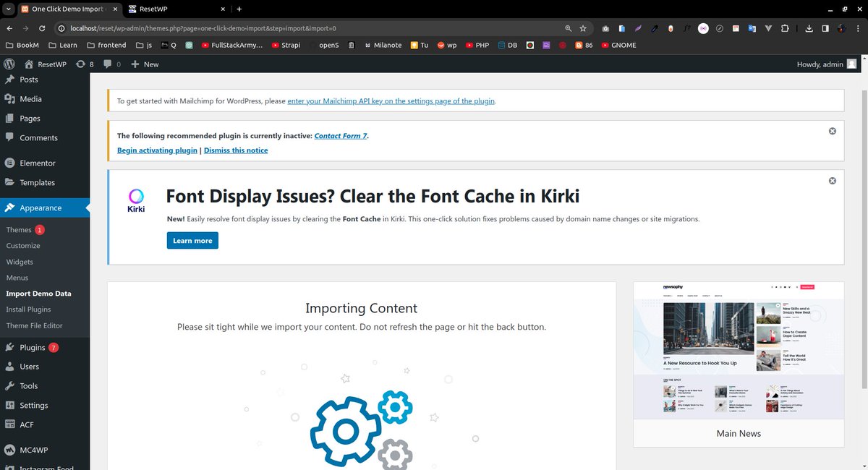This screenshot has height=470, width=868.
Task: Click the zoom magnifier in address bar
Action: (569, 28)
